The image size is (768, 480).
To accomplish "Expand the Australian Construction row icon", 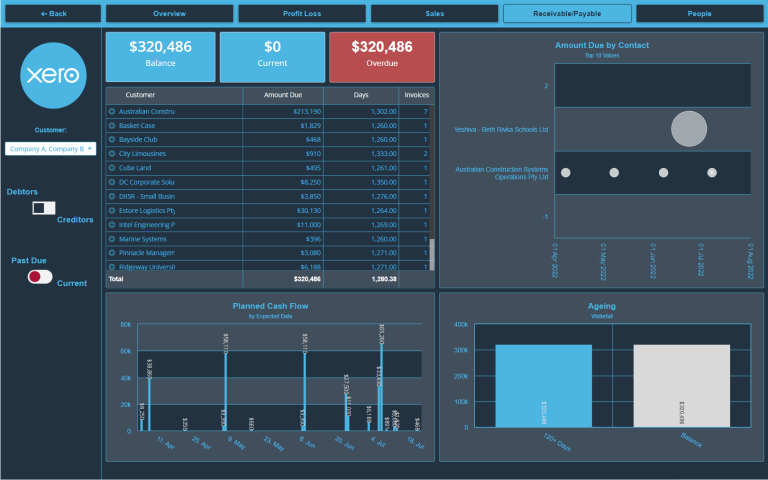I will pos(112,111).
